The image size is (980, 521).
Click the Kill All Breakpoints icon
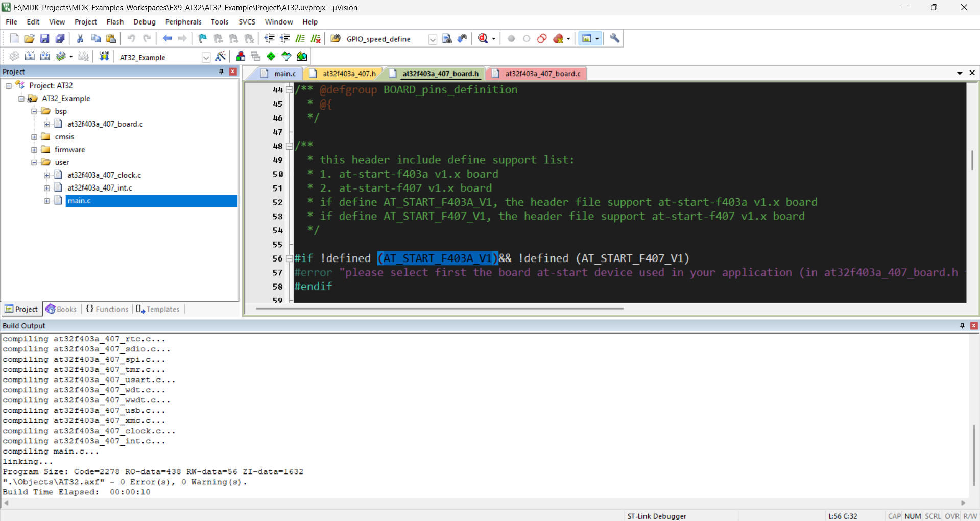tap(558, 38)
